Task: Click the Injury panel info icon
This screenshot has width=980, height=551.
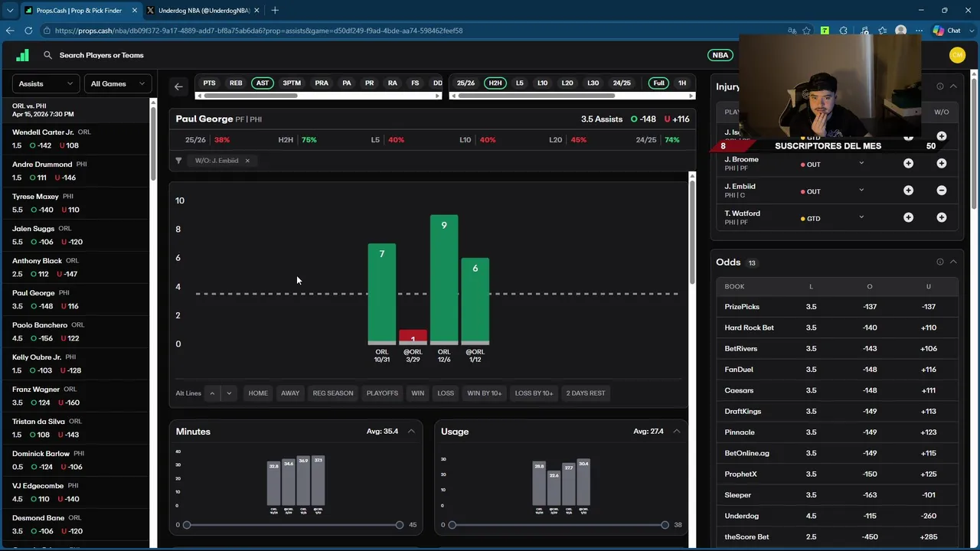Action: click(939, 86)
